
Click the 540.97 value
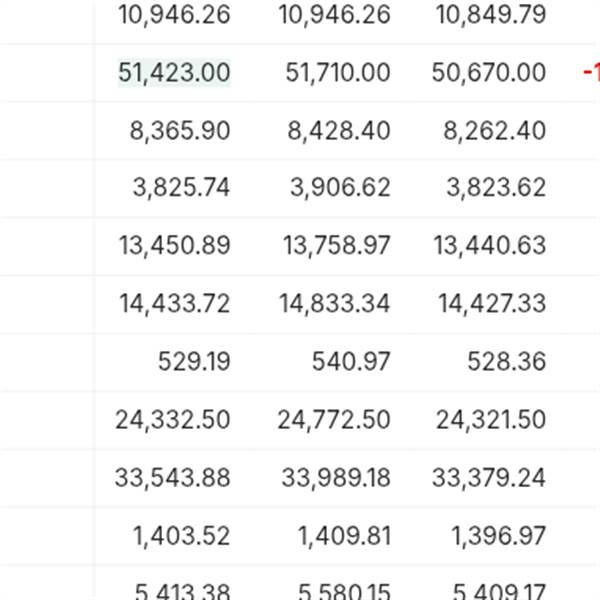click(351, 362)
